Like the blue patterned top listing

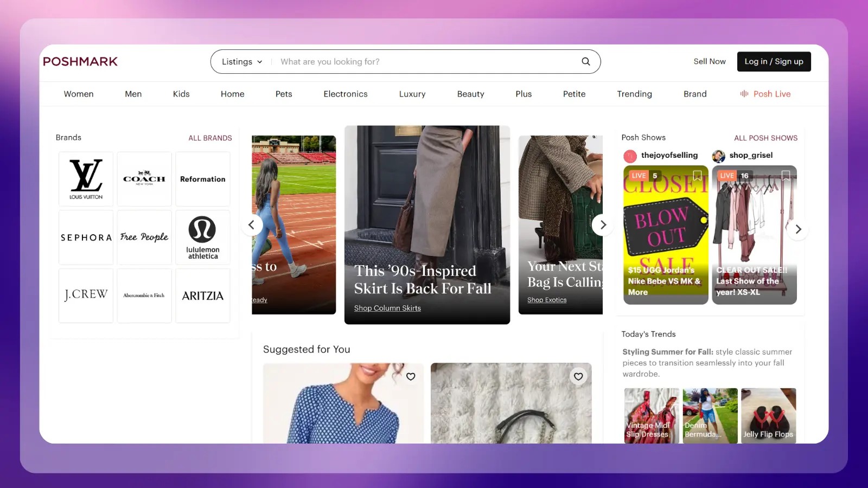[x=411, y=376]
